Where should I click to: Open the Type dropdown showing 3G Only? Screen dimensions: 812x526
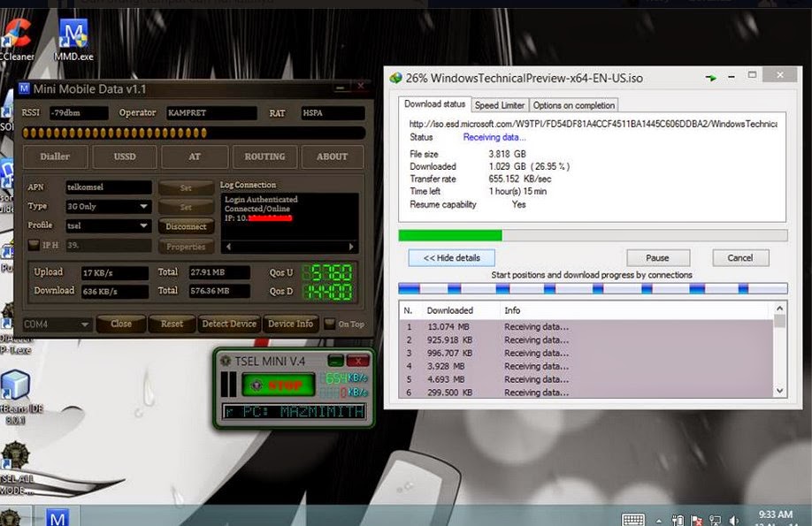coord(108,207)
